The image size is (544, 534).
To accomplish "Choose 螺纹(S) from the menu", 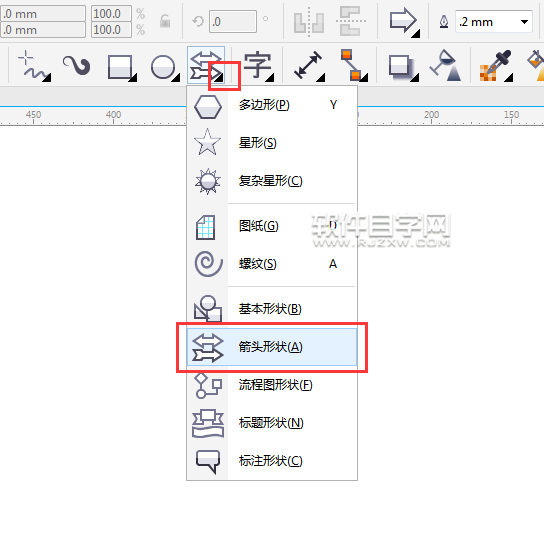I will (x=272, y=264).
